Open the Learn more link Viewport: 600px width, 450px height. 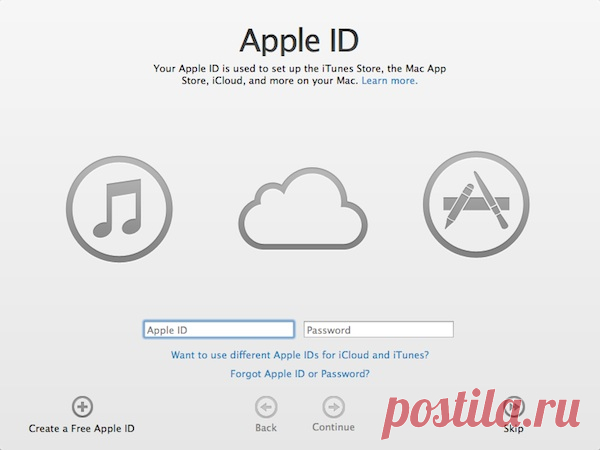tap(390, 81)
